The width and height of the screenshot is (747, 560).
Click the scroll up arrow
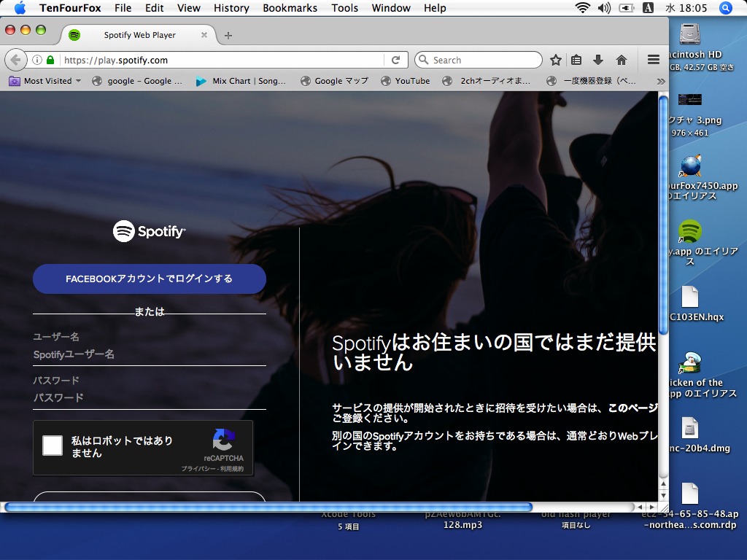(663, 483)
